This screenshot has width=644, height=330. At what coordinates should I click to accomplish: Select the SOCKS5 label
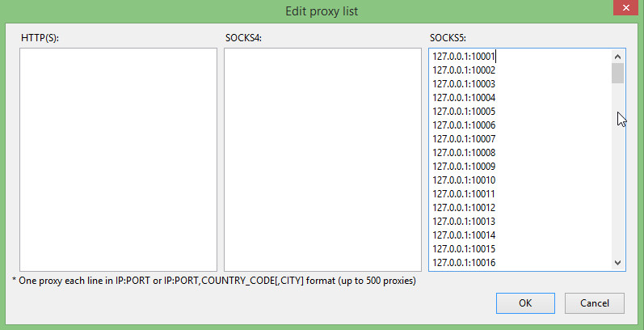click(x=448, y=38)
